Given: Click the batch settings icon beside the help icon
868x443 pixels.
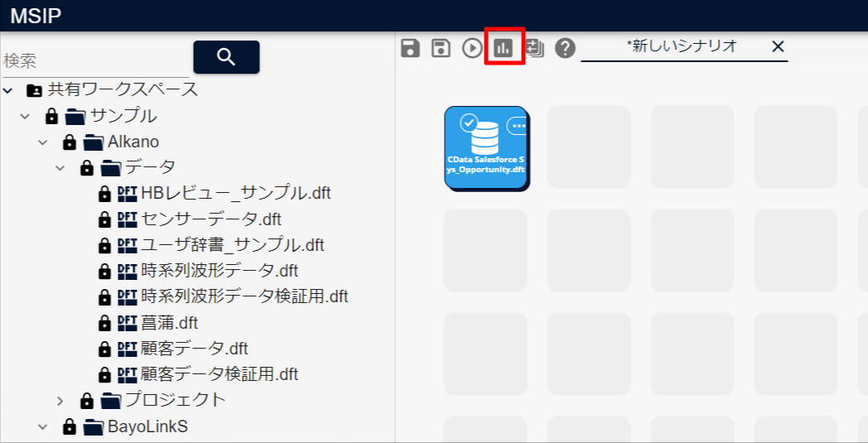Looking at the screenshot, I should [x=535, y=48].
